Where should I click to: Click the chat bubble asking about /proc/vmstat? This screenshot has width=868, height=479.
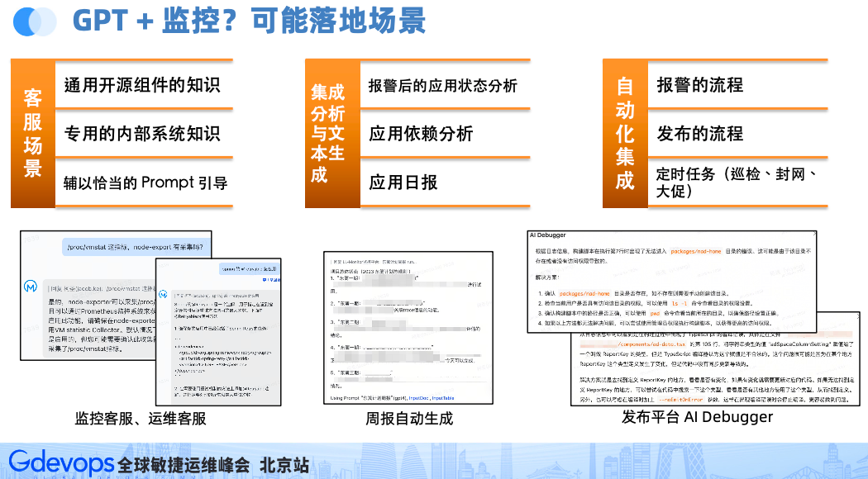click(136, 247)
